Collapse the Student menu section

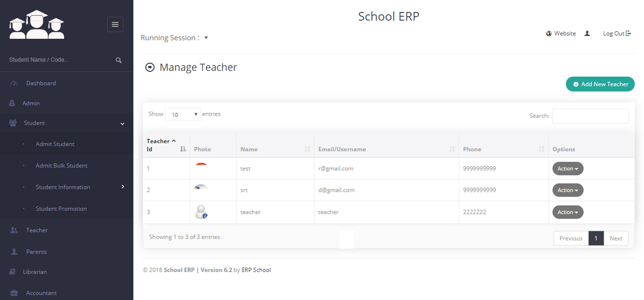pyautogui.click(x=122, y=124)
